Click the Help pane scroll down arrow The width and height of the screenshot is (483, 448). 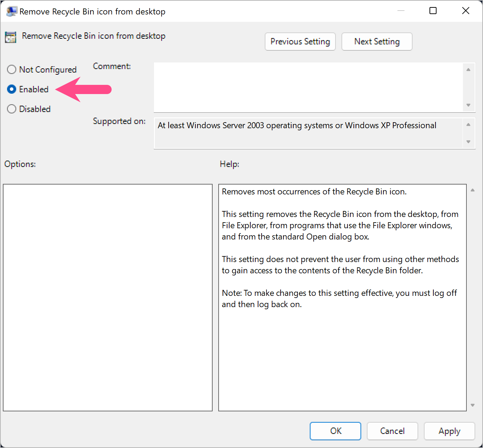click(x=472, y=405)
